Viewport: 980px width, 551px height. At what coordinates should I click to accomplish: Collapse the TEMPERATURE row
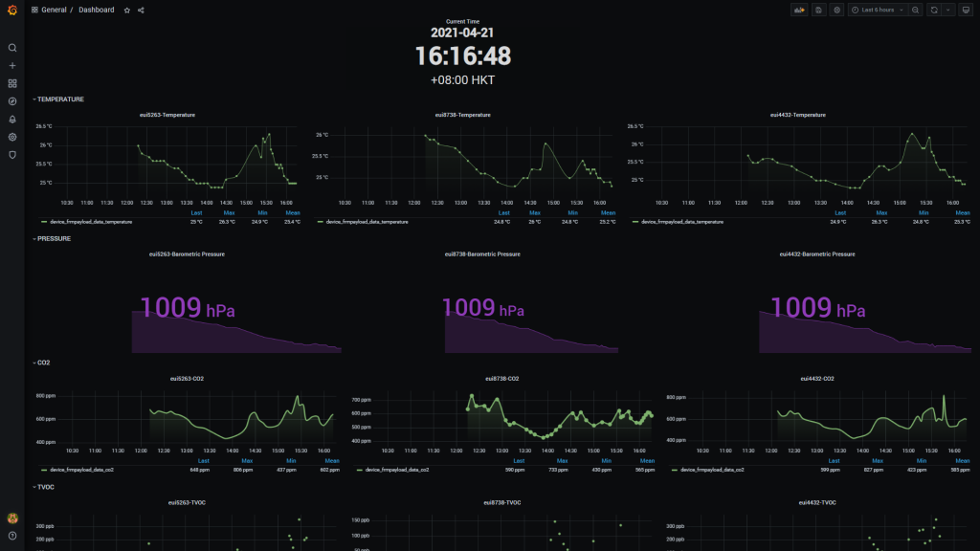point(59,99)
